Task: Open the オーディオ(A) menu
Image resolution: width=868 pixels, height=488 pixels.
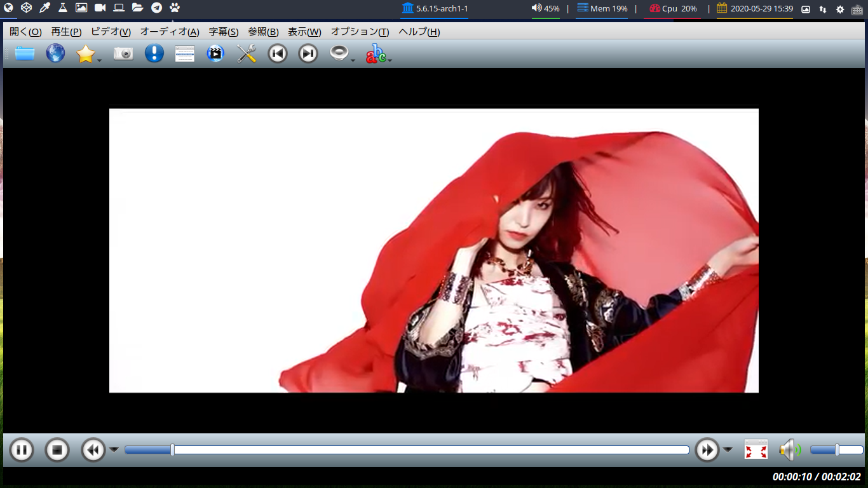Action: click(x=170, y=32)
